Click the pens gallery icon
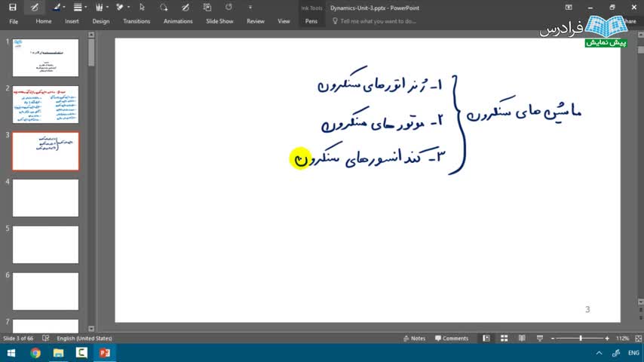 (x=99, y=8)
